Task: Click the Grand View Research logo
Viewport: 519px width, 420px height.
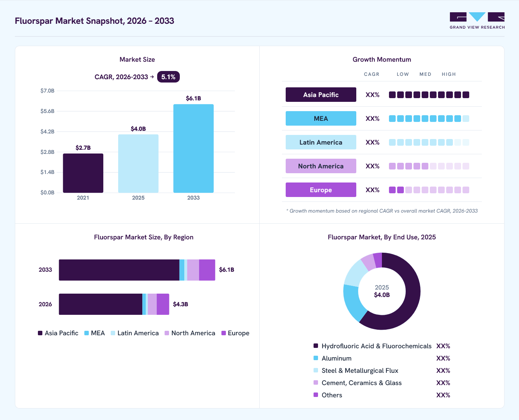Action: point(477,21)
